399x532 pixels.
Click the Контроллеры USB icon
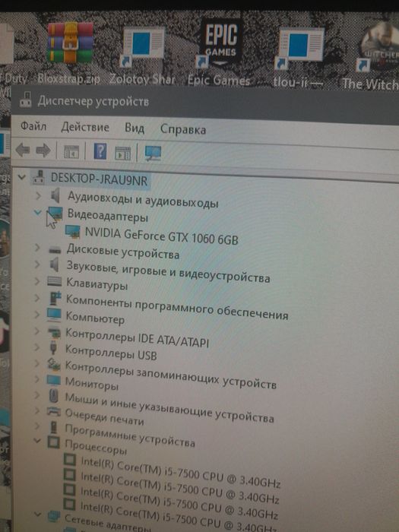53,348
